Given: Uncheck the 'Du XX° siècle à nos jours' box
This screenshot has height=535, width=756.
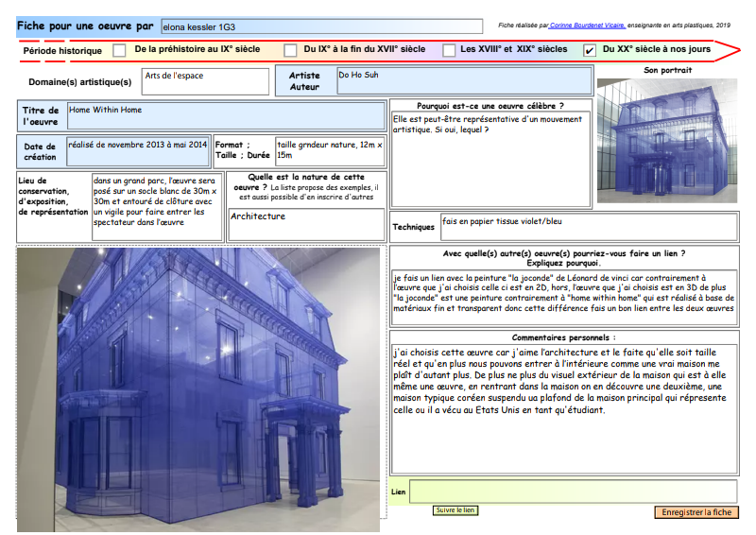Looking at the screenshot, I should pos(590,50).
